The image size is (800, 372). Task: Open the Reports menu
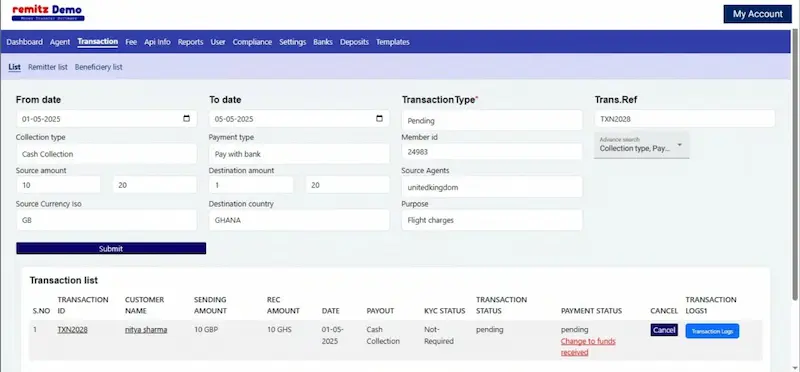[190, 42]
